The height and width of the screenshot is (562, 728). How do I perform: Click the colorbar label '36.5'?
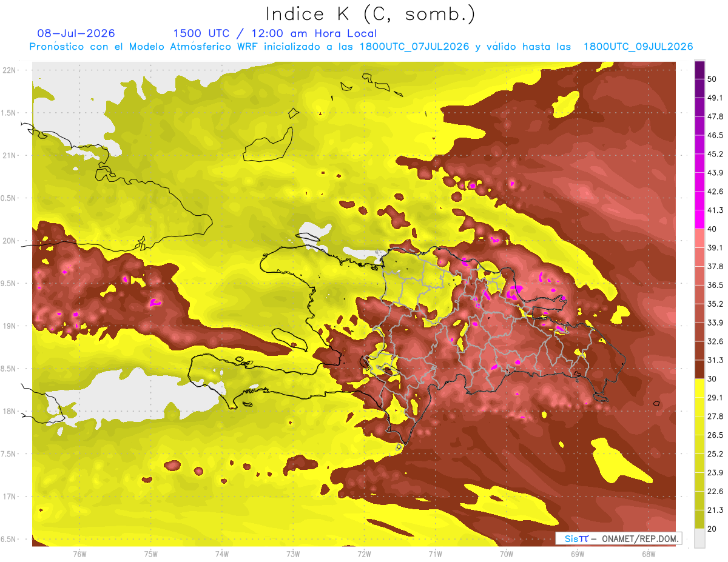pyautogui.click(x=715, y=285)
